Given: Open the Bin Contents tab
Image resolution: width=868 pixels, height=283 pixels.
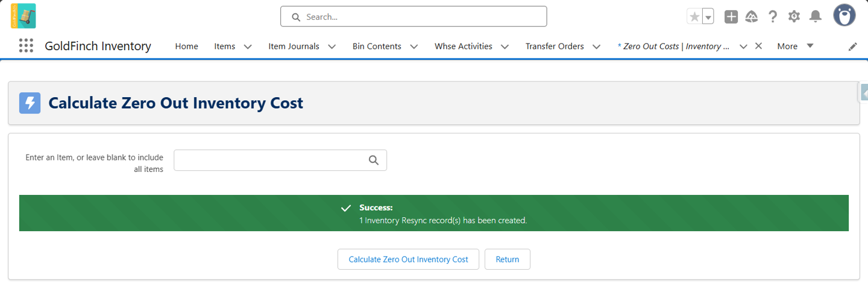Looking at the screenshot, I should tap(377, 46).
